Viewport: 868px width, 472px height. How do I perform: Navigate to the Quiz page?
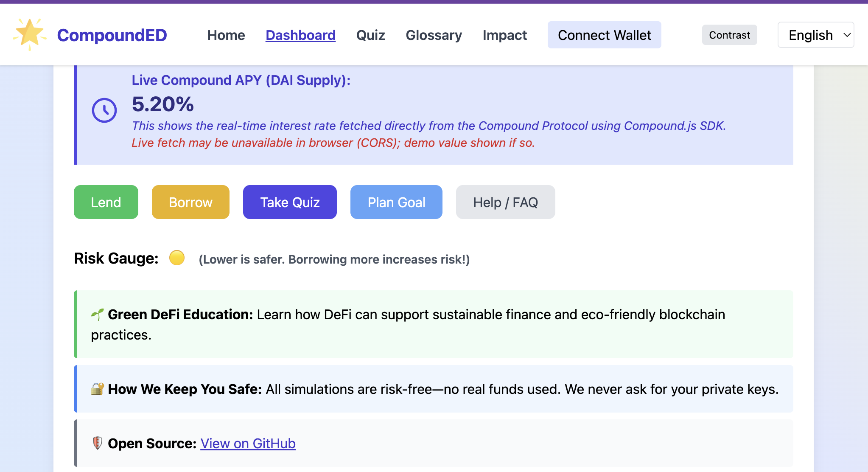pos(370,35)
